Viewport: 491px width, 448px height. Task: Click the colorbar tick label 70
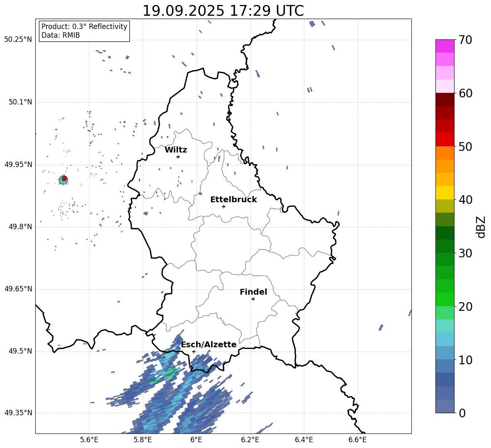point(465,40)
